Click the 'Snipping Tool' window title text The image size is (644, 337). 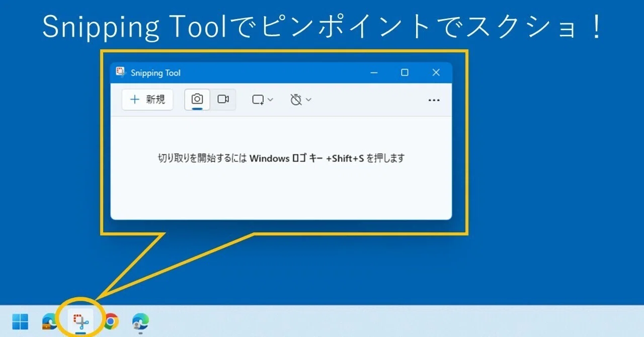coord(155,73)
